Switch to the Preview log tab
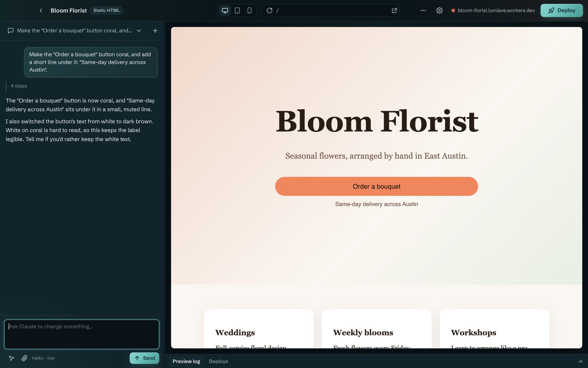588x368 pixels. (x=186, y=361)
